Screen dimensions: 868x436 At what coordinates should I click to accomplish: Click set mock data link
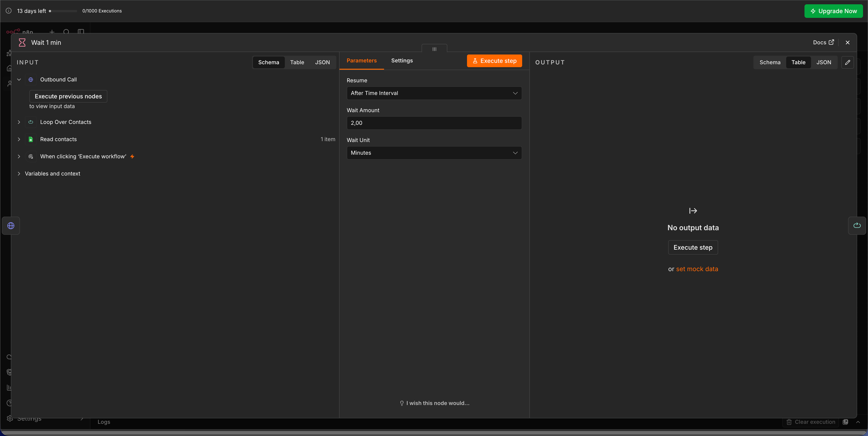[x=697, y=269]
